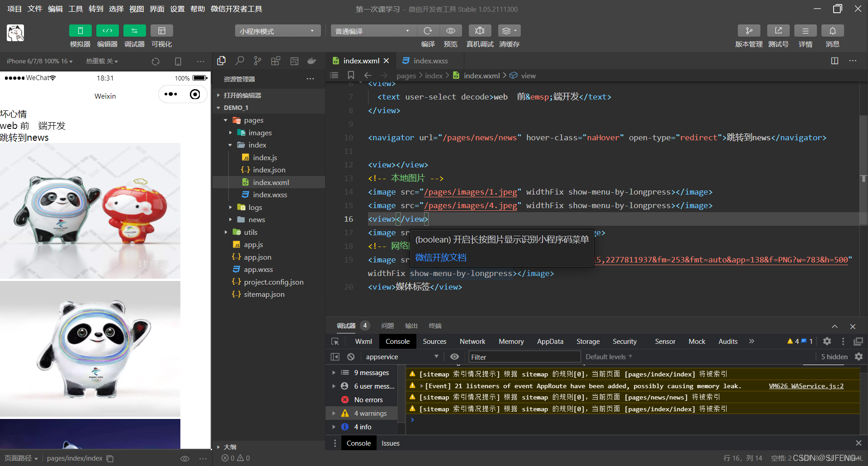Open the 工具 menu
The height and width of the screenshot is (466, 868).
(75, 9)
